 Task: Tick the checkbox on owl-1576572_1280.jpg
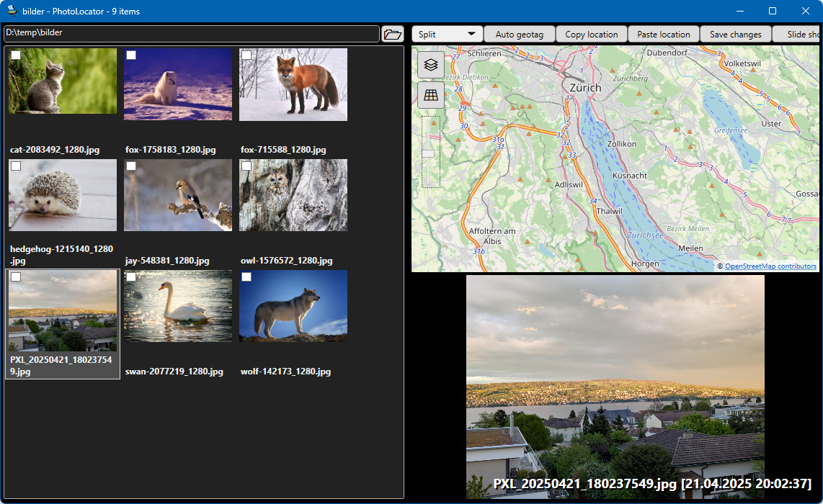point(246,166)
